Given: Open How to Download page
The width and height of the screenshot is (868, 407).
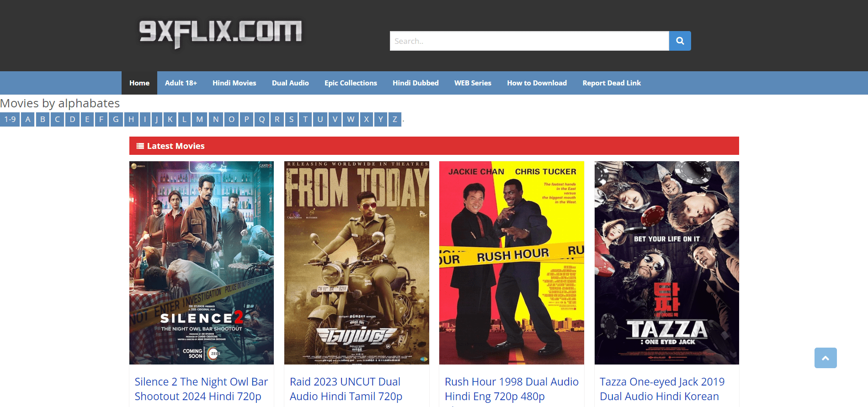Looking at the screenshot, I should pyautogui.click(x=537, y=83).
